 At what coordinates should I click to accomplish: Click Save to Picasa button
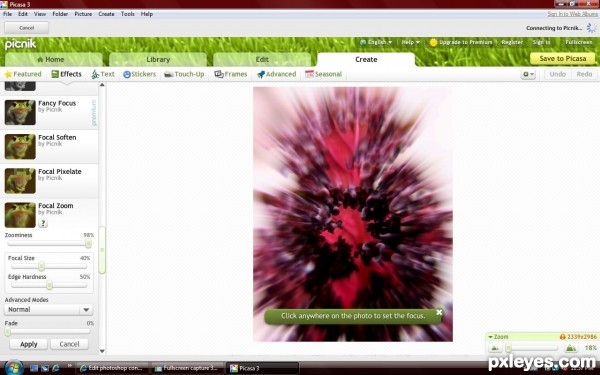pos(562,59)
